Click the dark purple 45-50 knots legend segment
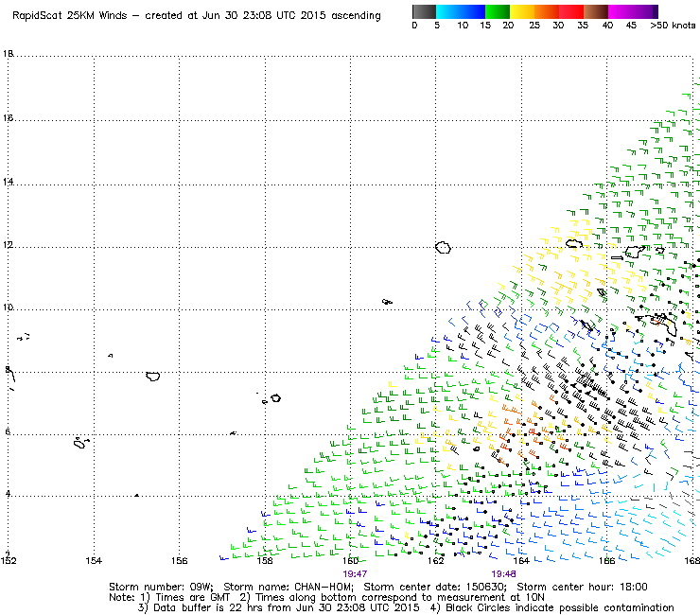Image resolution: width=700 pixels, height=615 pixels. pyautogui.click(x=645, y=11)
